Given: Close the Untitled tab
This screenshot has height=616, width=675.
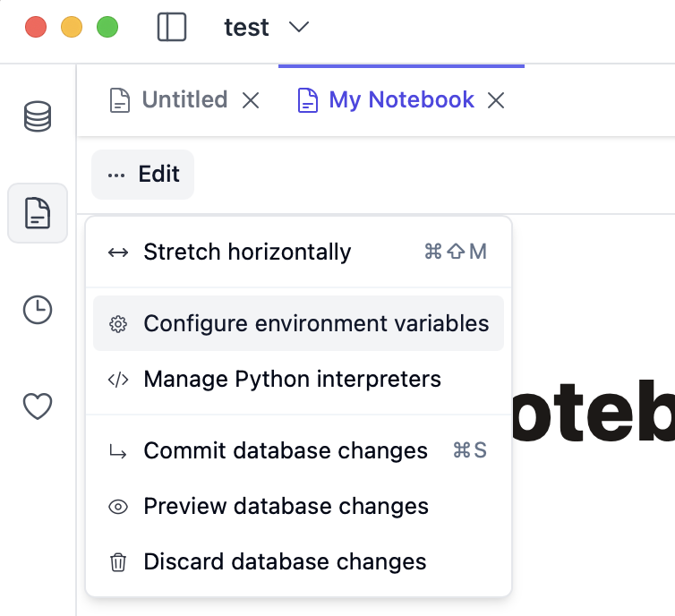Looking at the screenshot, I should (x=252, y=101).
